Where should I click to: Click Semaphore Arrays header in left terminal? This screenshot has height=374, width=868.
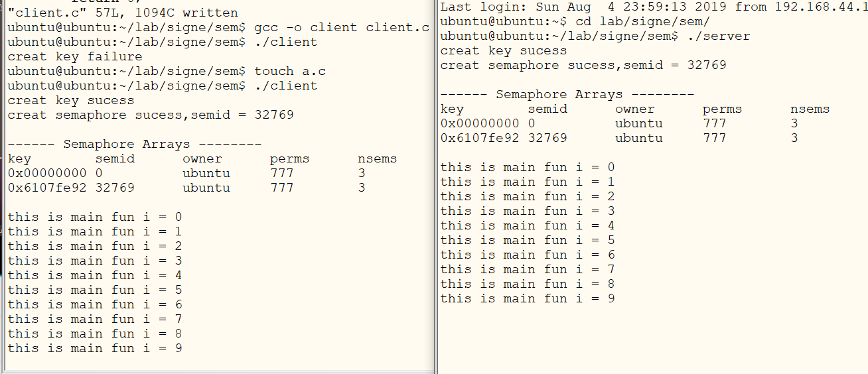(135, 145)
